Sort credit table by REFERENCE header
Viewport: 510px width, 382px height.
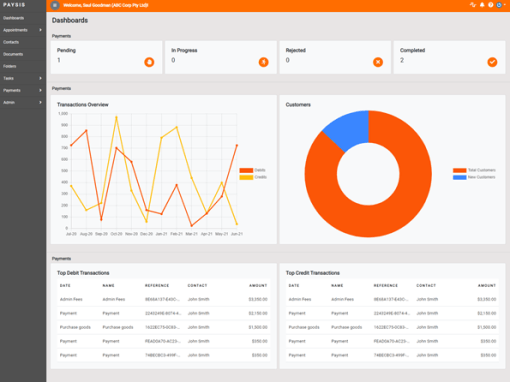pyautogui.click(x=386, y=286)
